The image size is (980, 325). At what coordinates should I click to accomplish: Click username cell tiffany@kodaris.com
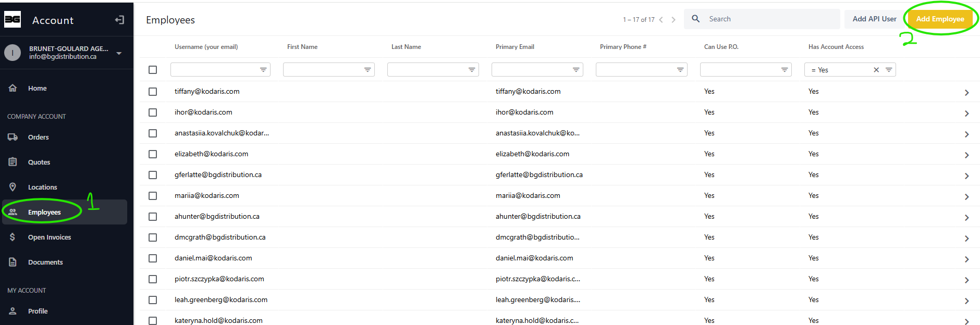207,91
